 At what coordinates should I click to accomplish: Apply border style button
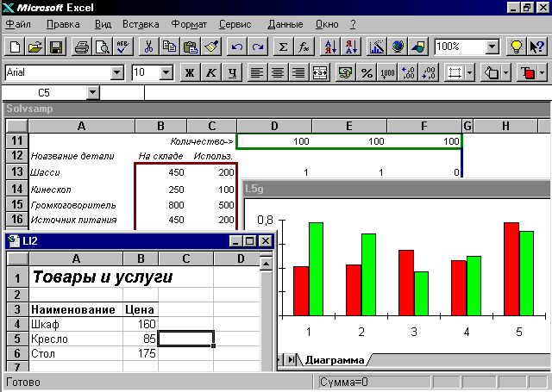[455, 72]
